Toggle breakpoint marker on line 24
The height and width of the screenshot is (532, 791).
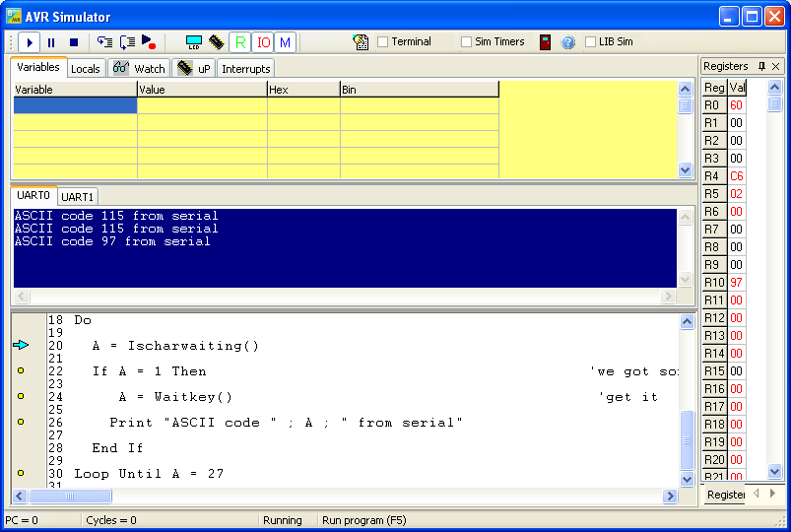tap(21, 396)
